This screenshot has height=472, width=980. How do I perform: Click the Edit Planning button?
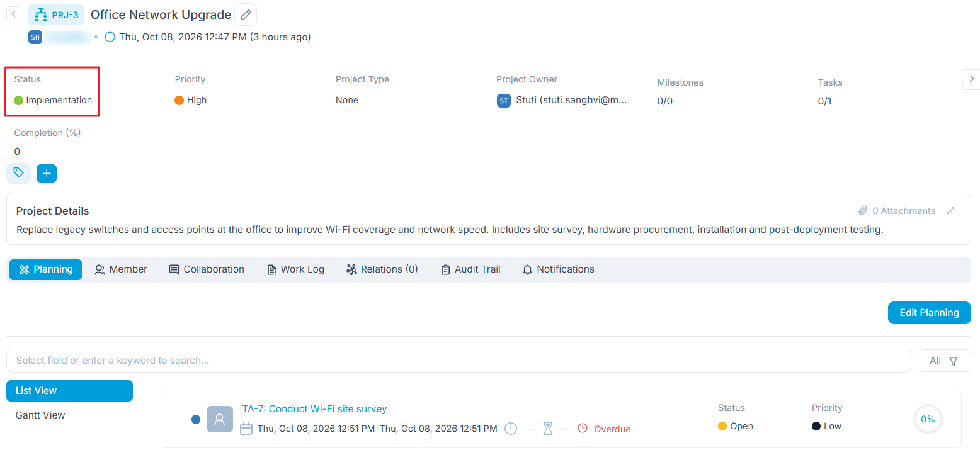929,313
